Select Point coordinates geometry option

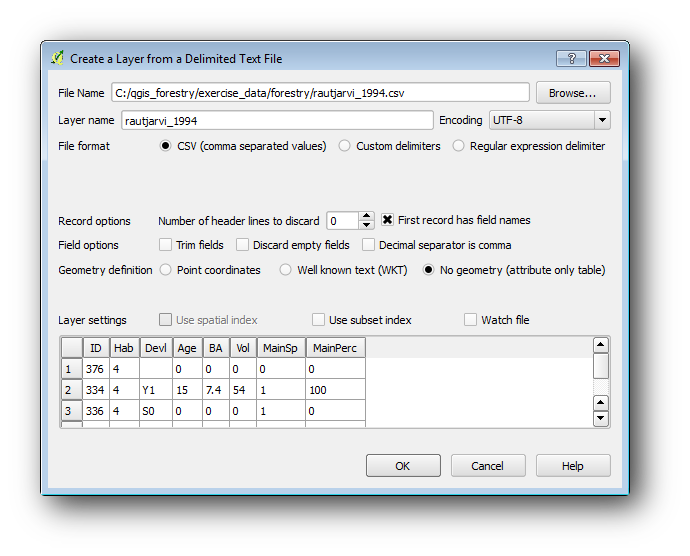(x=167, y=270)
